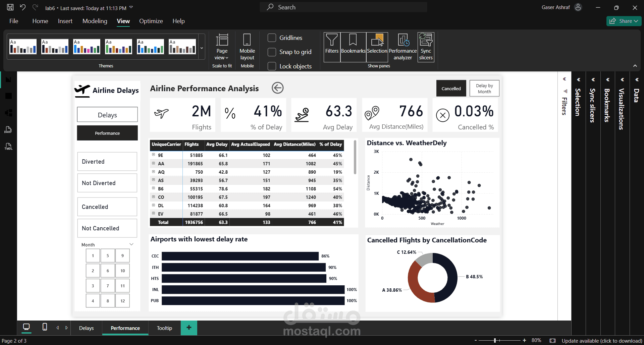644x345 pixels.
Task: Select the Diverted slicer option
Action: 107,162
